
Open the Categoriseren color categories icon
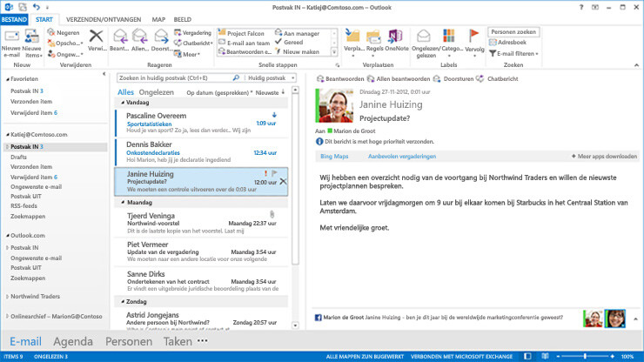click(448, 36)
